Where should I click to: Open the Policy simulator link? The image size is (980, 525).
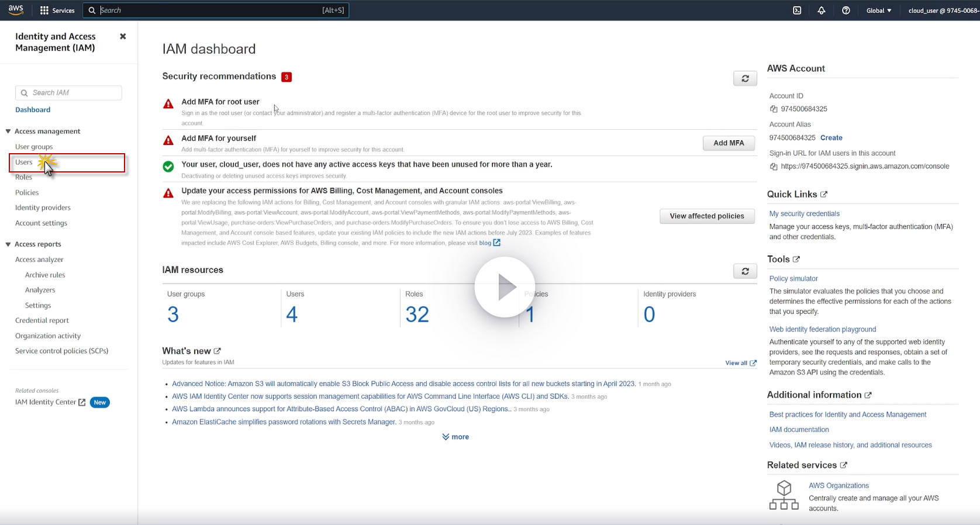pyautogui.click(x=793, y=279)
